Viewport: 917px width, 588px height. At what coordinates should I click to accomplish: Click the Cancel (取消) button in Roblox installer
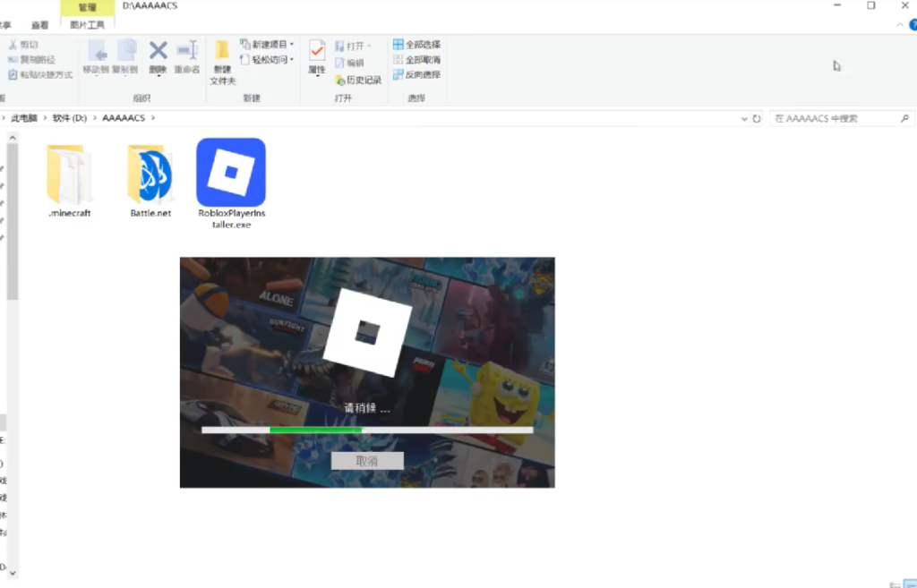point(367,461)
